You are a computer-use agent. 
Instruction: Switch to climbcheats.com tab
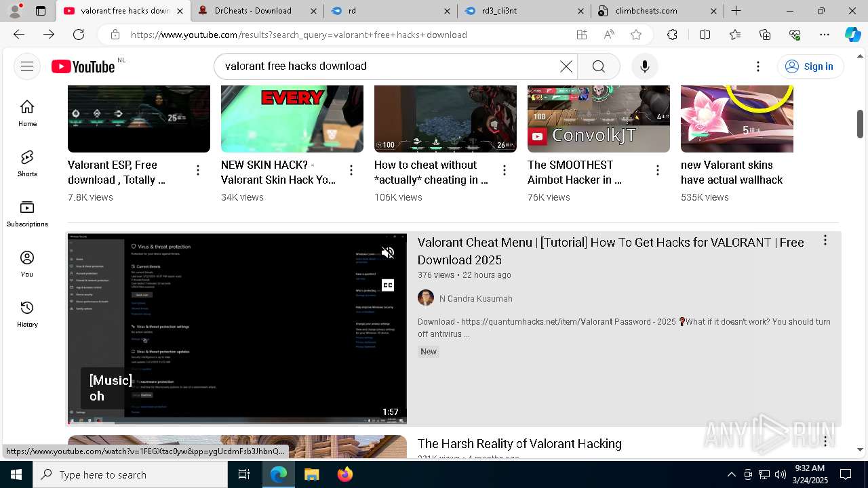pyautogui.click(x=657, y=11)
